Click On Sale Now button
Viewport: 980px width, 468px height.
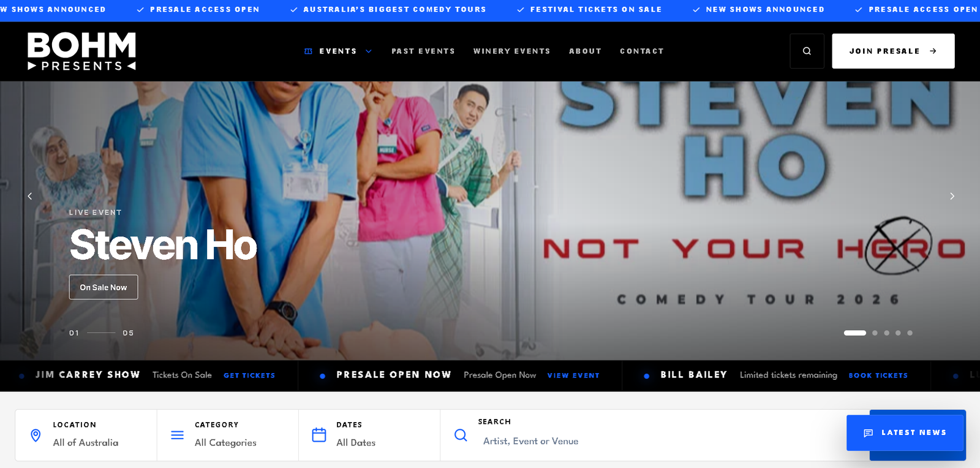[x=104, y=287]
